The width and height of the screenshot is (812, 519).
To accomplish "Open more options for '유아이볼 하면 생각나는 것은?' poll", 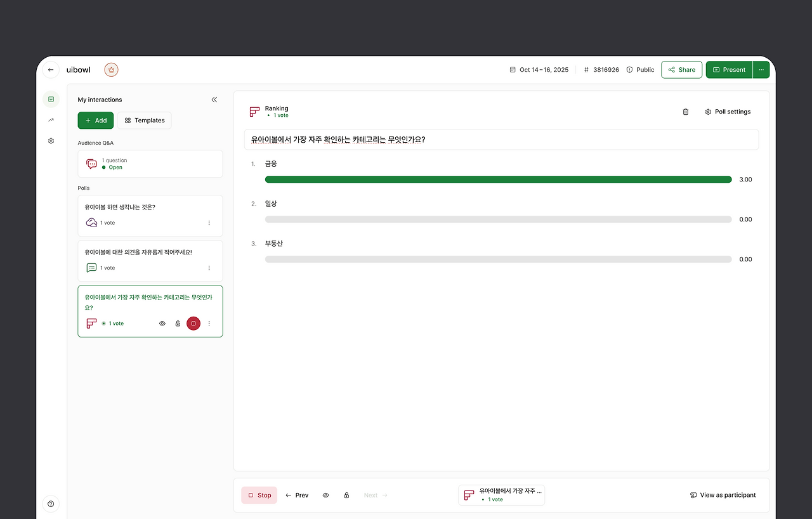I will (x=209, y=223).
